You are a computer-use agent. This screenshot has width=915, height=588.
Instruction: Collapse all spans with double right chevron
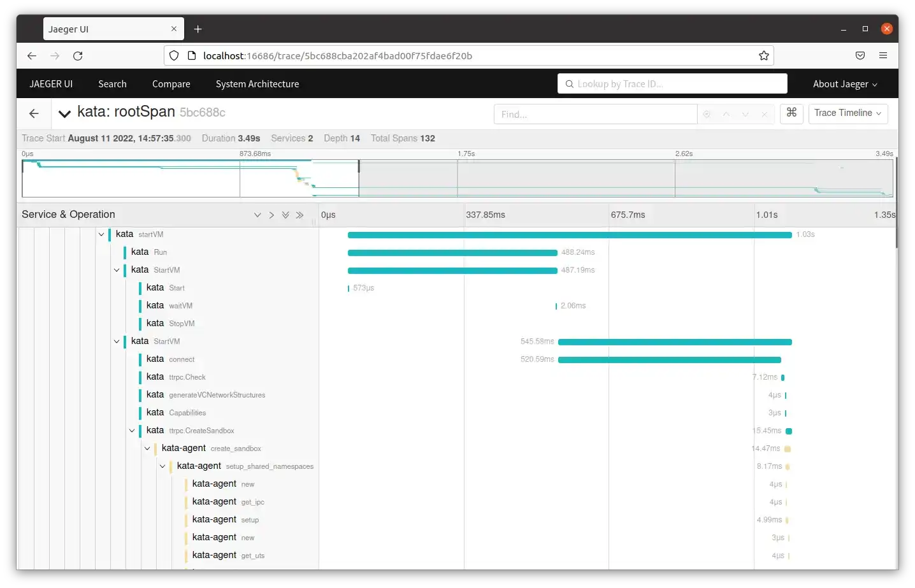click(x=299, y=215)
